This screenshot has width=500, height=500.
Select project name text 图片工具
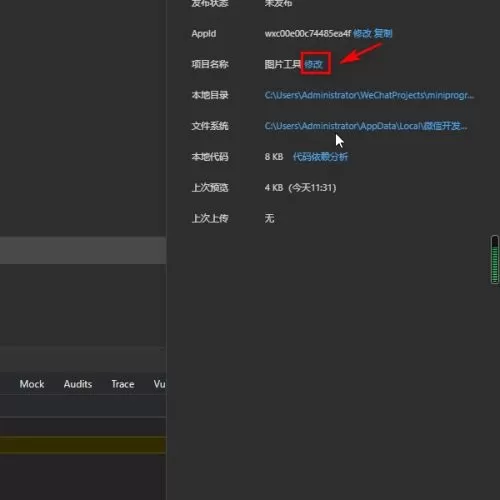(283, 64)
